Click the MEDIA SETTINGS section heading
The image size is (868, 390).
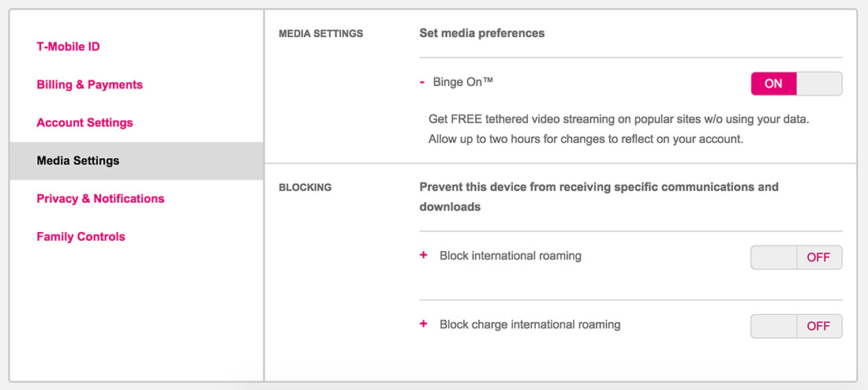point(321,34)
